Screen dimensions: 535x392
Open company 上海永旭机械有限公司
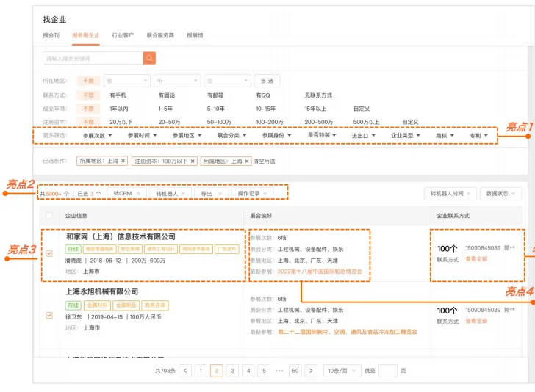click(x=101, y=291)
